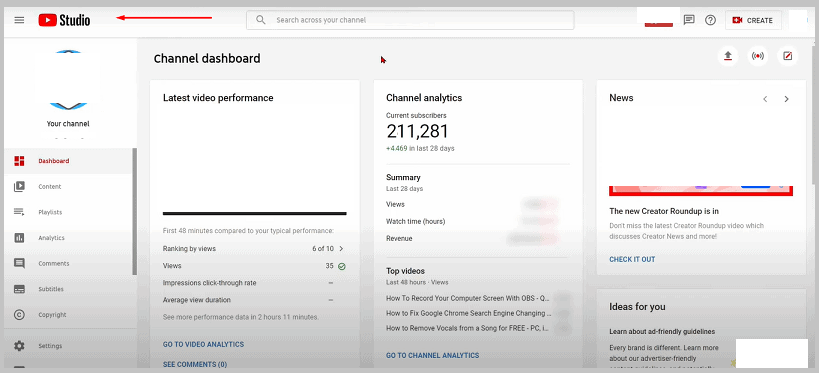This screenshot has height=373, width=819.
Task: Click the upload videos icon
Action: pos(728,56)
